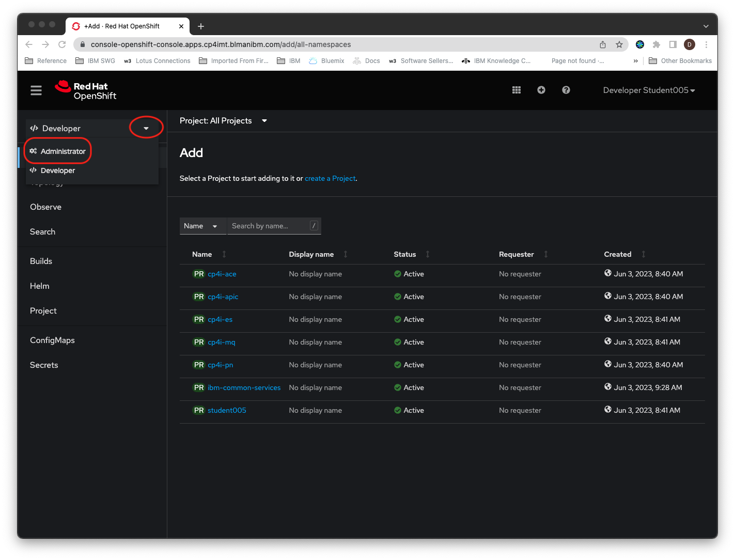Click globe icon in cp4i-mq row

click(608, 341)
